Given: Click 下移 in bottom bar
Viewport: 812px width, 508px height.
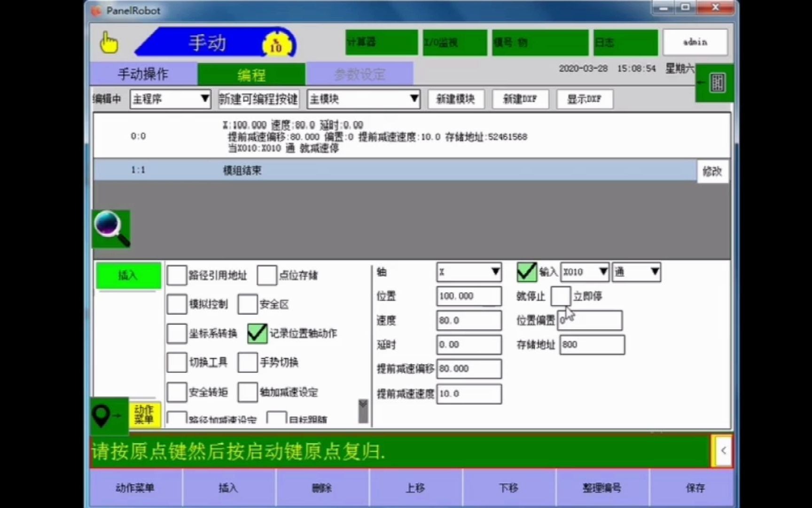Looking at the screenshot, I should click(509, 488).
